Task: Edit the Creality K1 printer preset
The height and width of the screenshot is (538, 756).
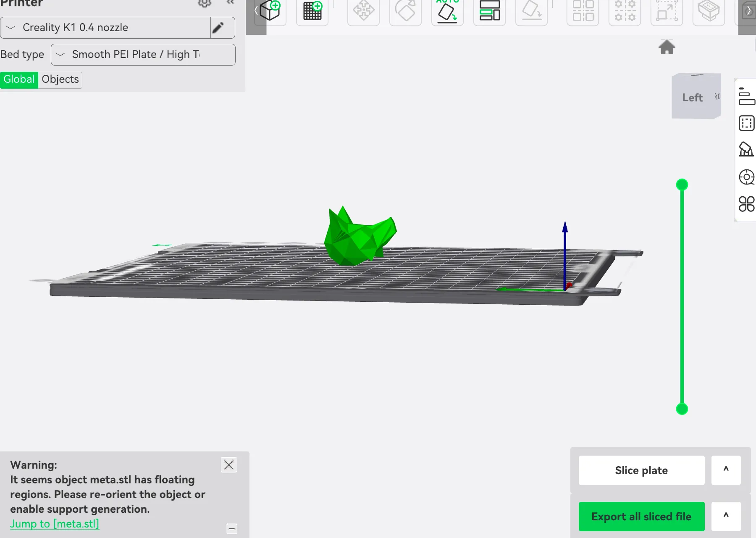Action: 218,28
